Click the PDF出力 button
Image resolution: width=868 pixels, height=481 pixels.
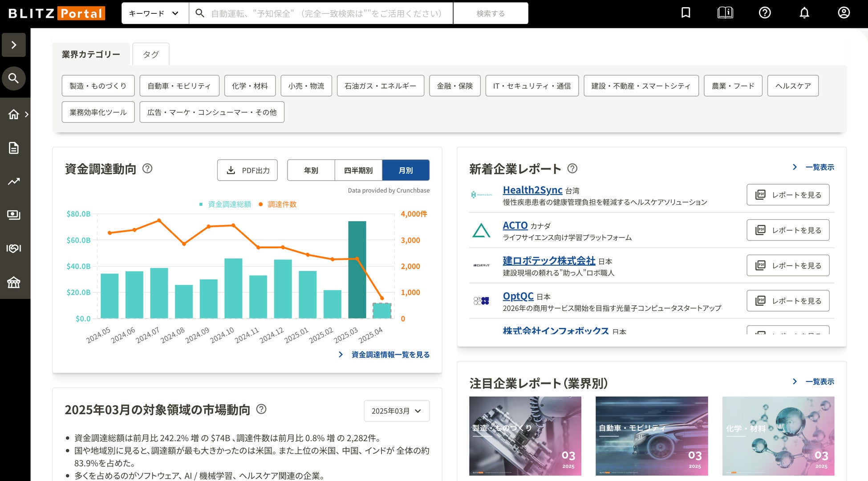247,170
